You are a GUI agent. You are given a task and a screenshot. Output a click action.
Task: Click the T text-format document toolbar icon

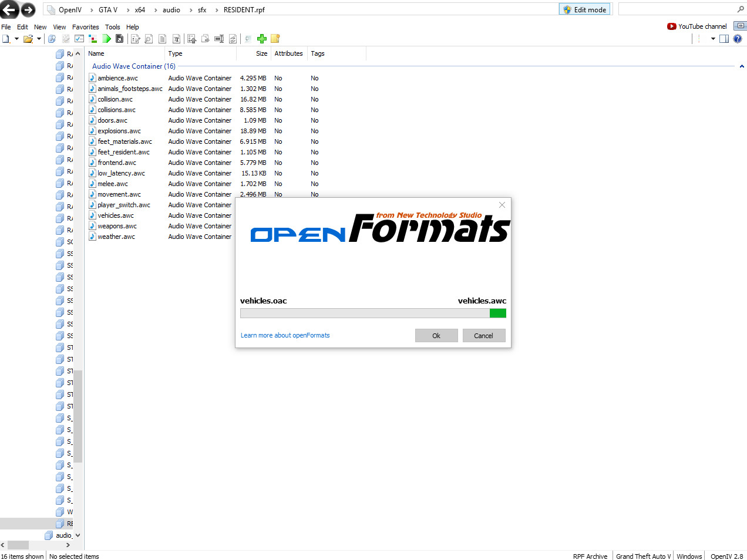[176, 39]
